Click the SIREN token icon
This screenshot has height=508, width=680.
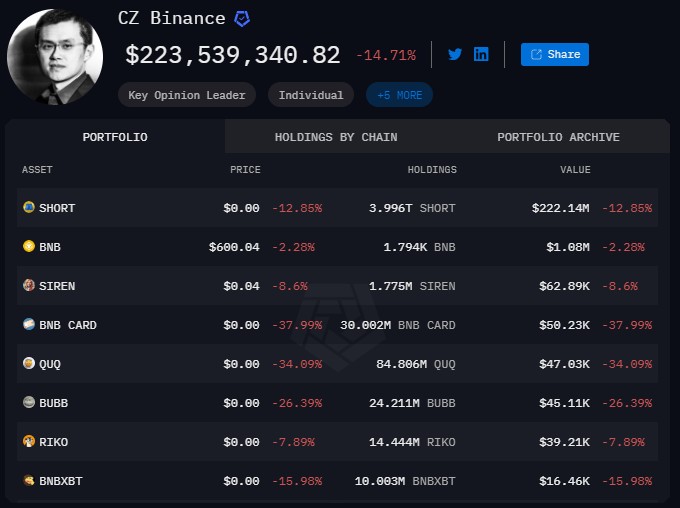(x=29, y=285)
